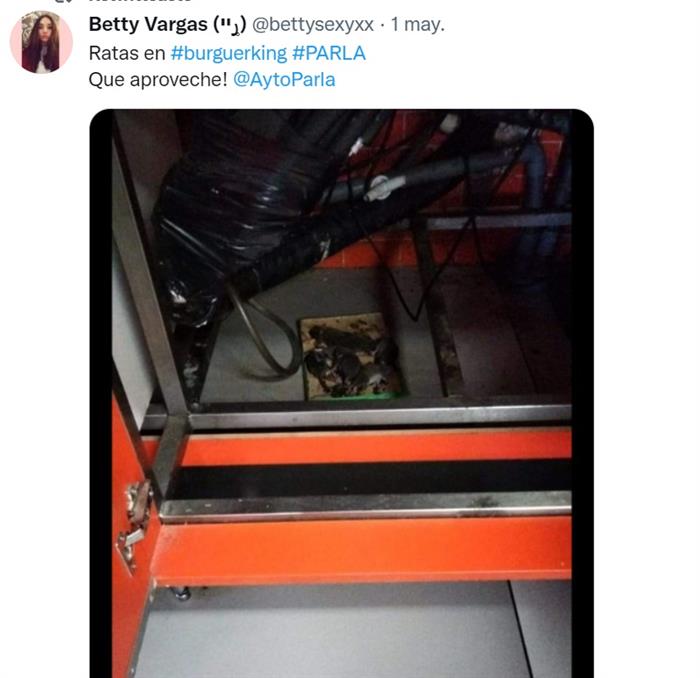Open the tweet via its 1 may. timestamp

pos(418,25)
